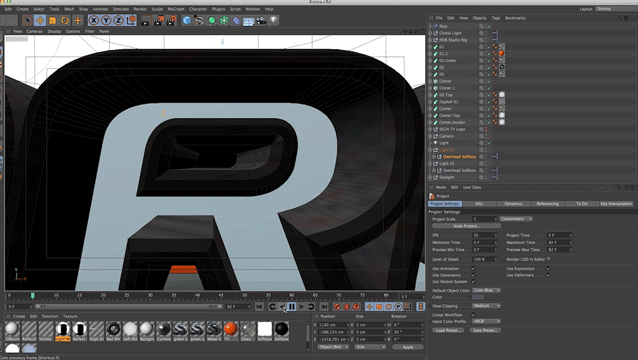The image size is (638, 360).
Task: Toggle X-axis lock button
Action: (94, 20)
